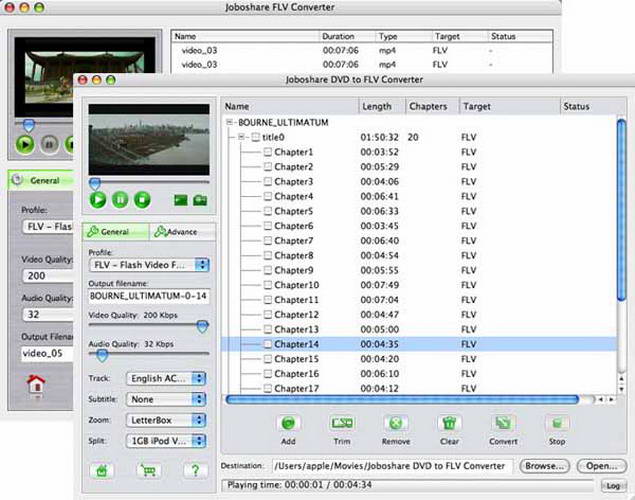Viewport: 635px width, 500px height.
Task: Click the Clear trash bin icon
Action: click(x=449, y=423)
